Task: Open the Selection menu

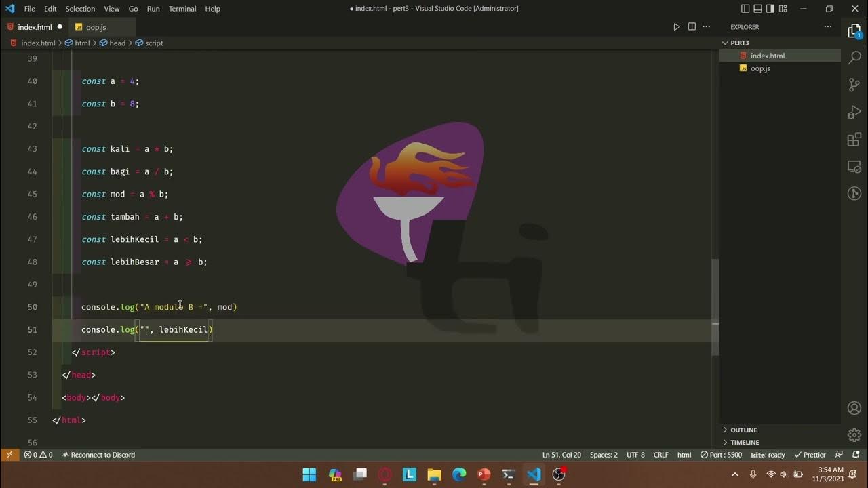Action: click(x=80, y=9)
